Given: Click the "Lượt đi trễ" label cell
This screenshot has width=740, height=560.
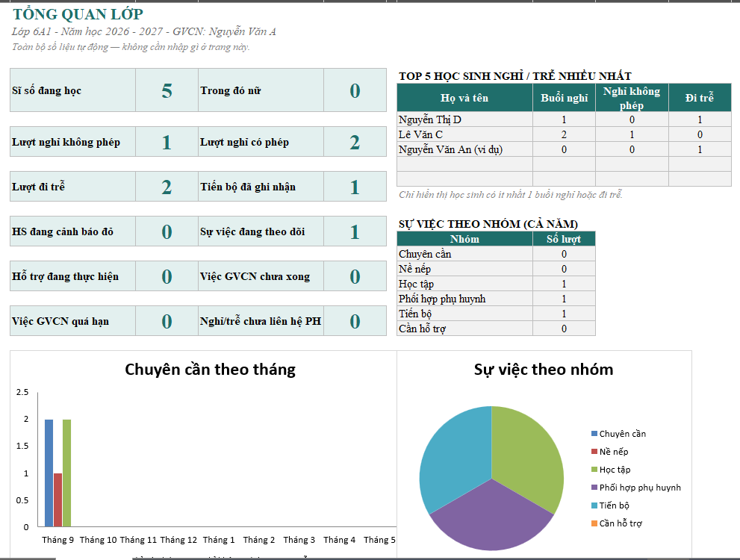Looking at the screenshot, I should click(72, 187).
